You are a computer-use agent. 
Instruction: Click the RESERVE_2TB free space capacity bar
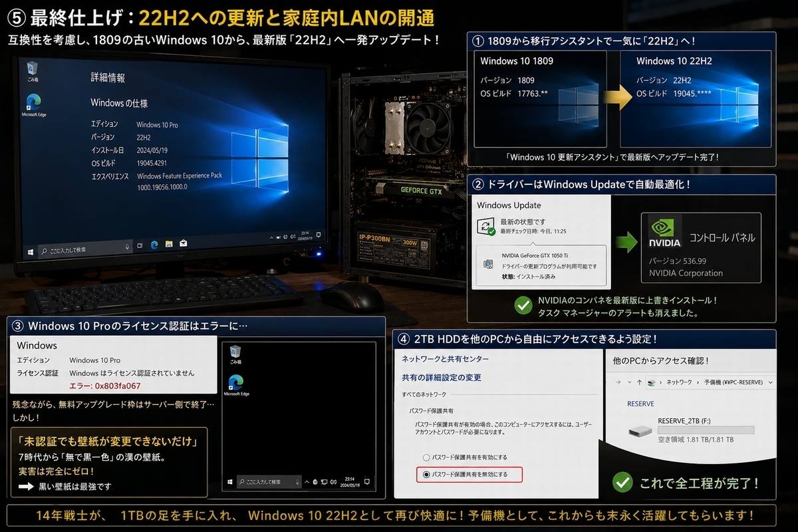coord(706,430)
